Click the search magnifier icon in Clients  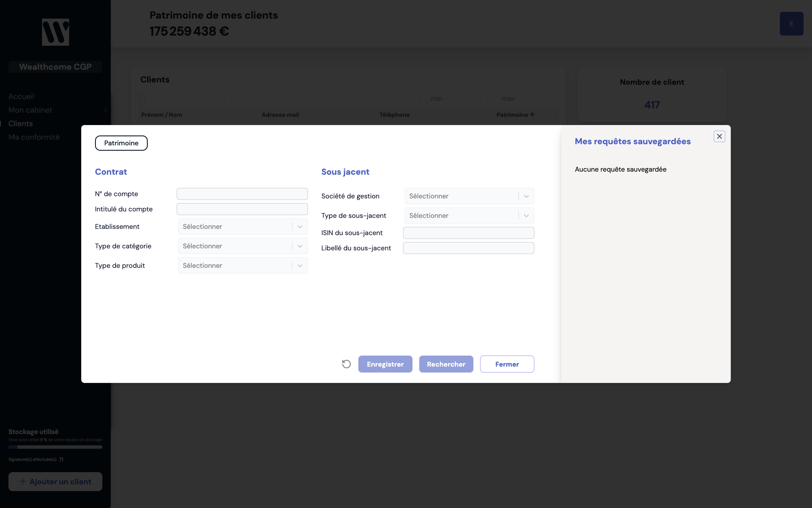point(143,98)
